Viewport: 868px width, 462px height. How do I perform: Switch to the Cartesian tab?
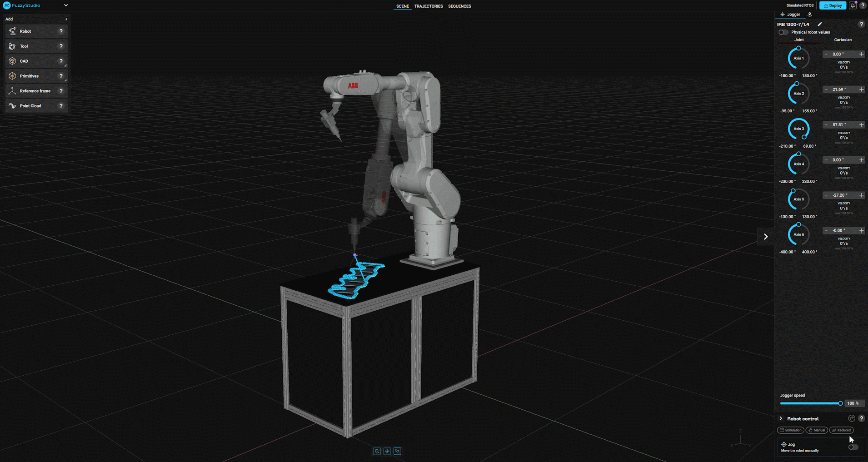[x=843, y=40]
